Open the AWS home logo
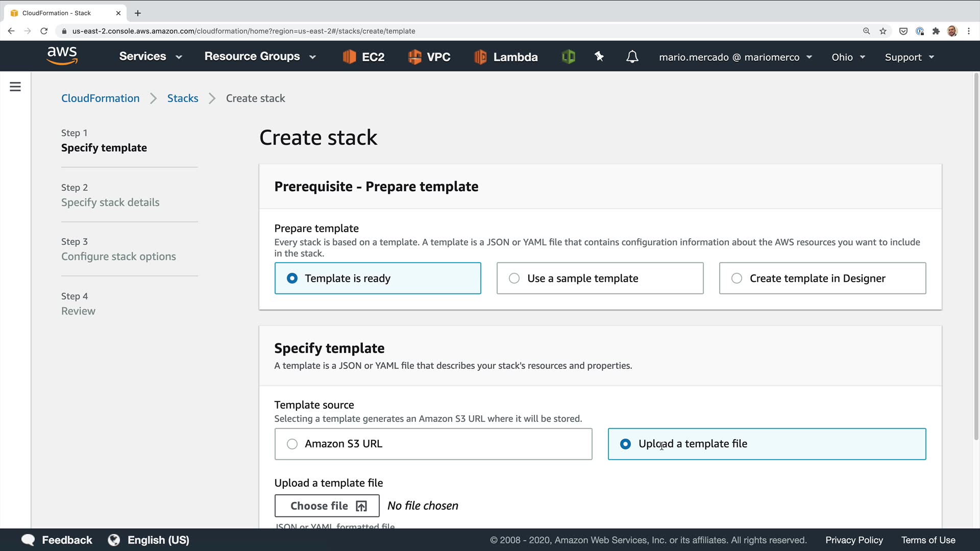This screenshot has width=980, height=551. tap(62, 56)
